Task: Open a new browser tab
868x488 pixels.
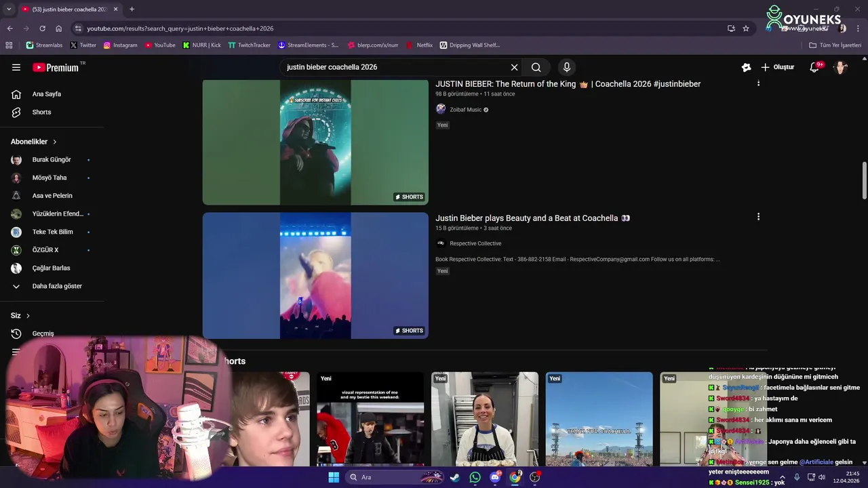Action: [x=132, y=9]
